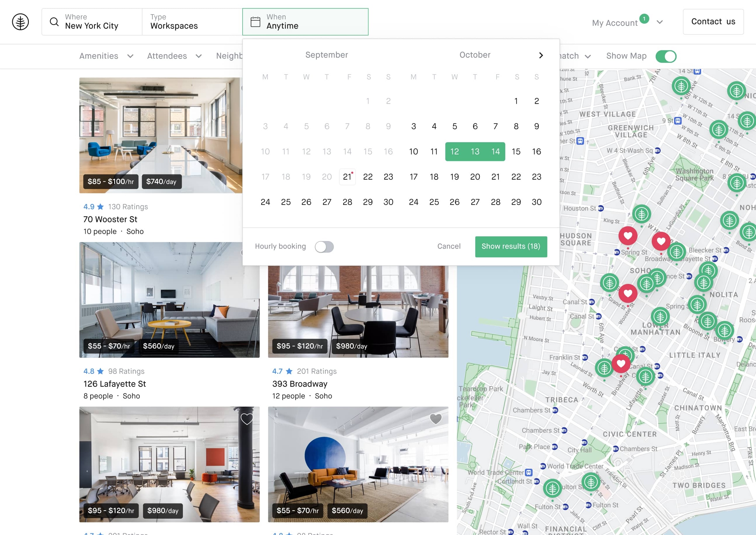Click the notification badge on My Account

[x=644, y=19]
